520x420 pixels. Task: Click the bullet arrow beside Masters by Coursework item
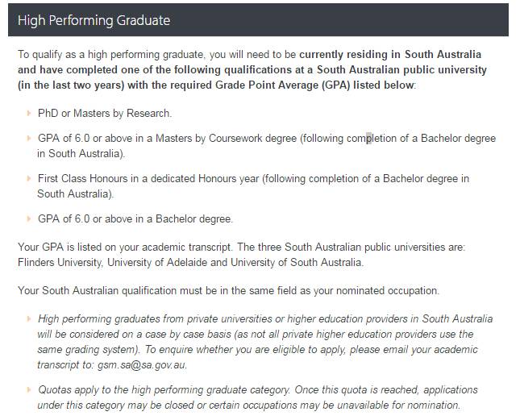click(x=29, y=138)
